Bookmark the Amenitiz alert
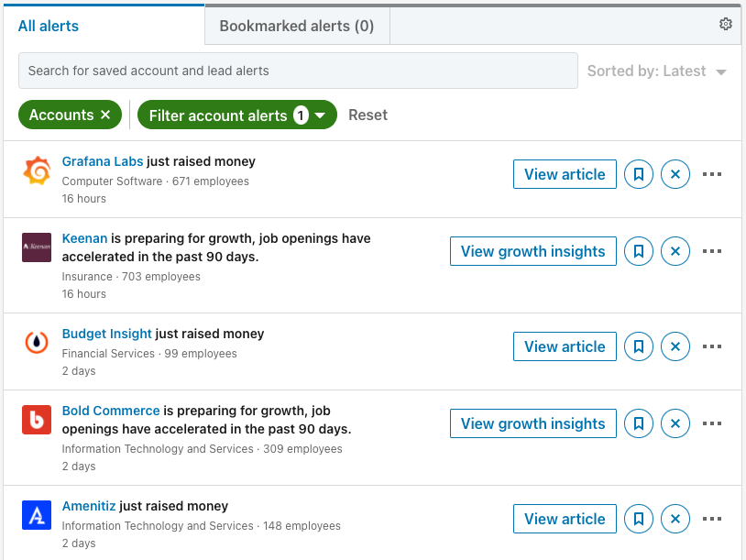Viewport: 746px width, 560px height. coord(639,519)
